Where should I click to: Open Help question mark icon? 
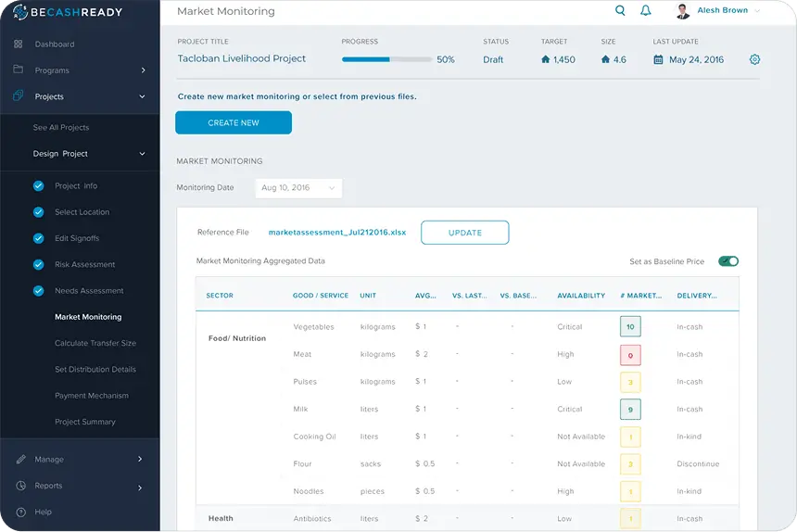point(19,512)
